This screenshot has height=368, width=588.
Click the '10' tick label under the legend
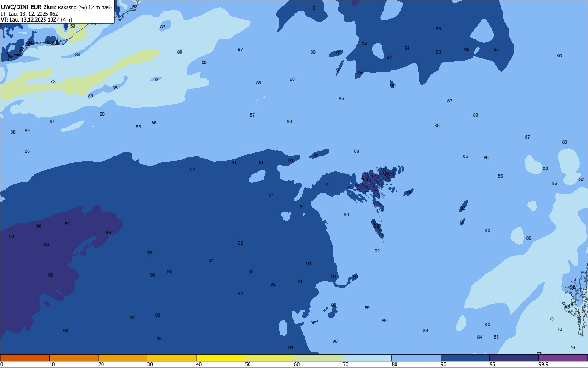pos(52,364)
